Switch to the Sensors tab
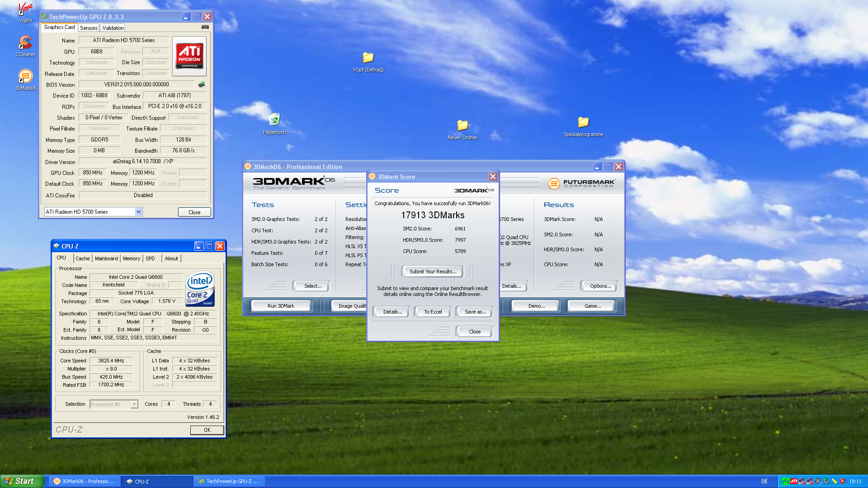868x488 pixels. [89, 28]
